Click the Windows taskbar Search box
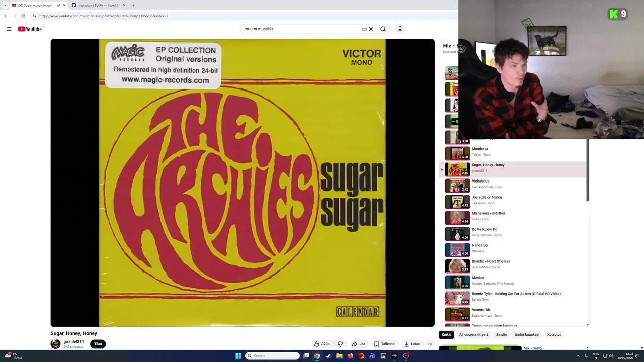644x362 pixels. 272,356
